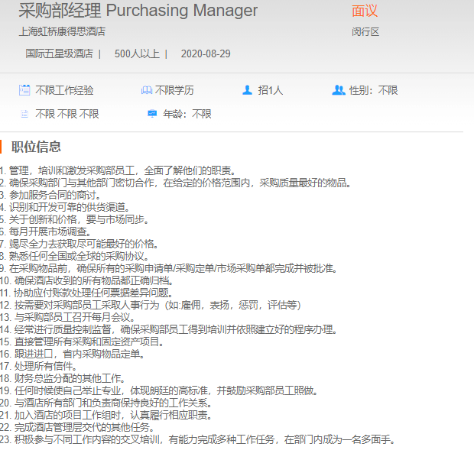The height and width of the screenshot is (476, 474).
Task: Click the 招1人 headcount text
Action: pos(271,90)
